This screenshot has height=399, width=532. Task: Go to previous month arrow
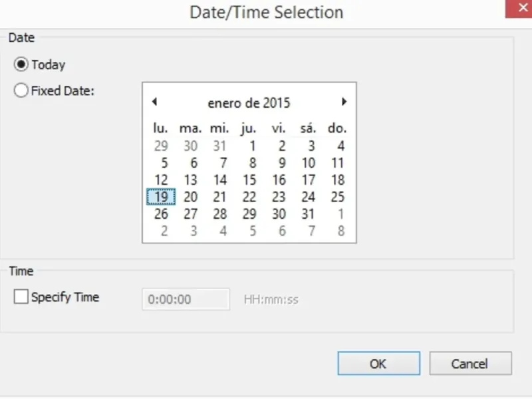154,102
